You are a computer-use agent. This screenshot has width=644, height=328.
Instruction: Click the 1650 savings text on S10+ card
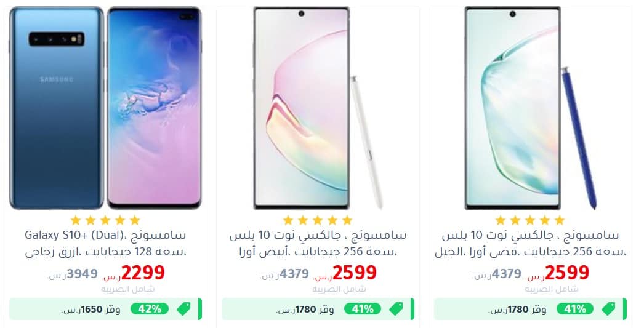click(91, 309)
